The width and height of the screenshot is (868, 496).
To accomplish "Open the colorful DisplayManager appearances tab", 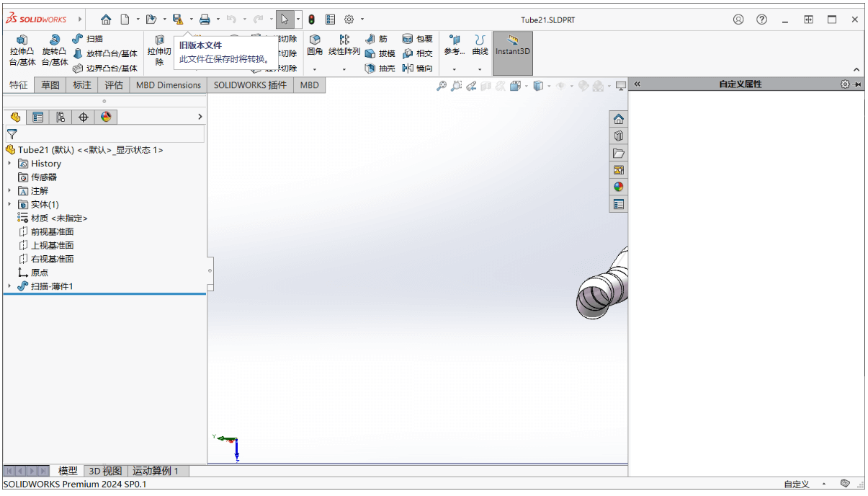I will 106,116.
